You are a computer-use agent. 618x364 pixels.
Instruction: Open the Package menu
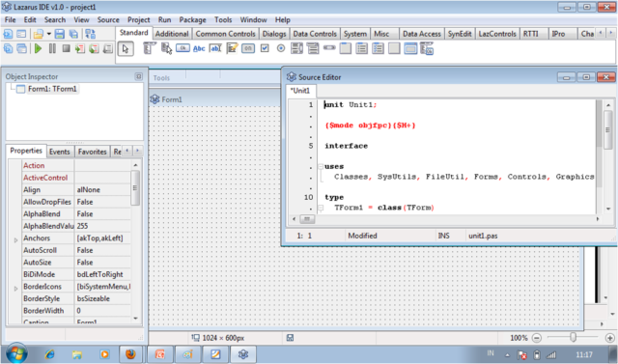[x=192, y=19]
